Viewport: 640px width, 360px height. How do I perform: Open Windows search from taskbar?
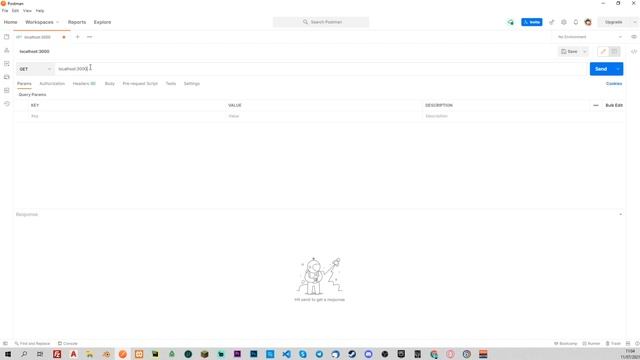click(x=24, y=354)
